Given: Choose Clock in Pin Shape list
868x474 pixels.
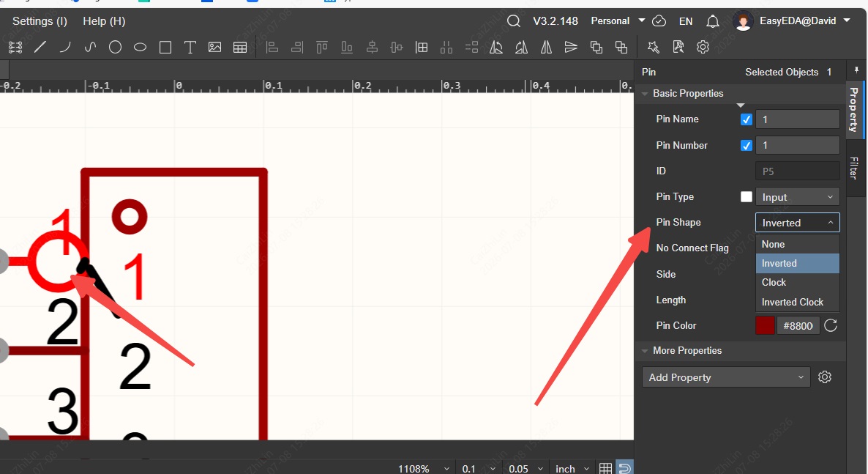Looking at the screenshot, I should pyautogui.click(x=798, y=282).
